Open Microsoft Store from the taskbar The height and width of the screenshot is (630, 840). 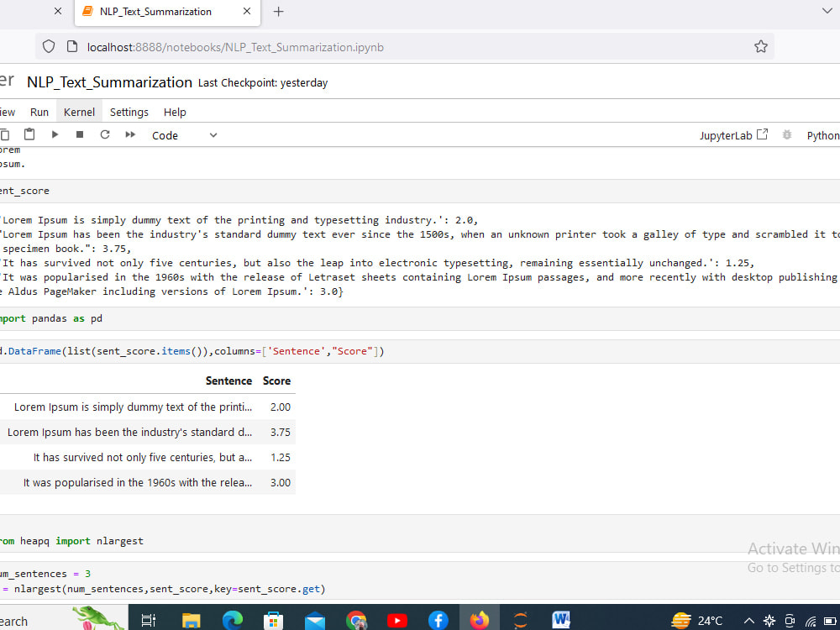[x=273, y=621]
